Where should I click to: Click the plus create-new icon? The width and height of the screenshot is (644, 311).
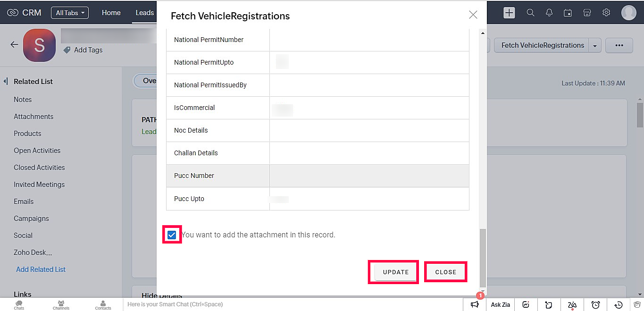point(509,13)
